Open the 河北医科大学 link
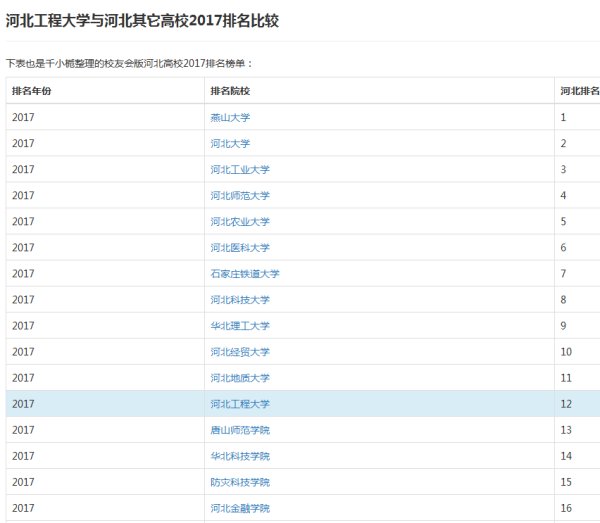This screenshot has height=523, width=600. pyautogui.click(x=240, y=248)
